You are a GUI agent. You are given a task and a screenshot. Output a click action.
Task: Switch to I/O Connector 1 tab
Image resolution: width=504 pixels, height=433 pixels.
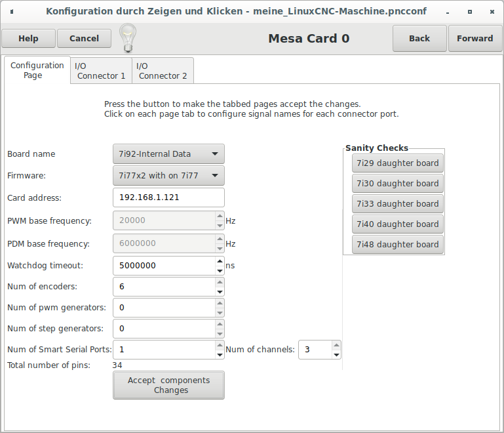pyautogui.click(x=101, y=71)
